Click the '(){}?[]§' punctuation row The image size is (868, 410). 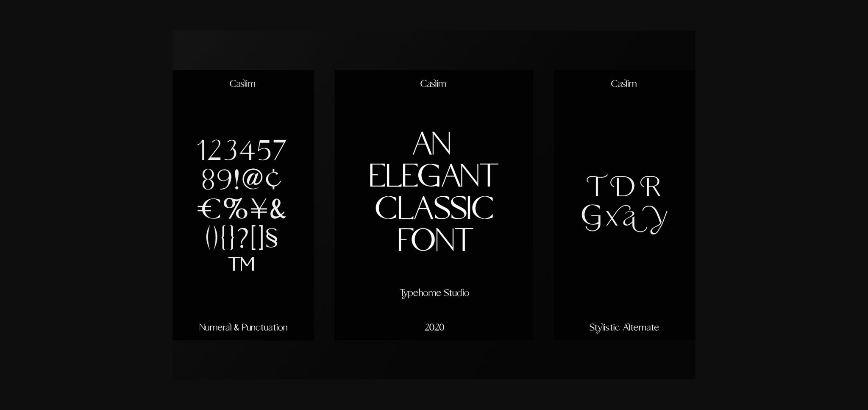(x=242, y=238)
